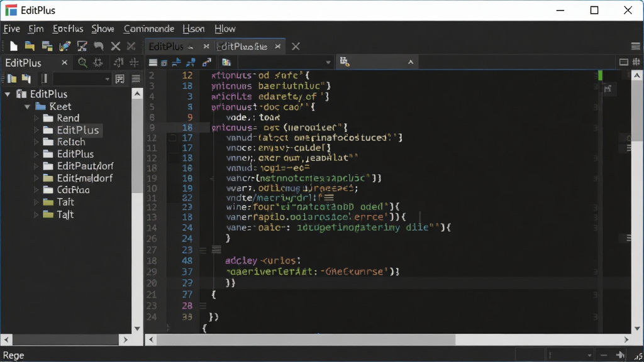Close the EditPlus side panel
The height and width of the screenshot is (362, 644).
(65, 62)
